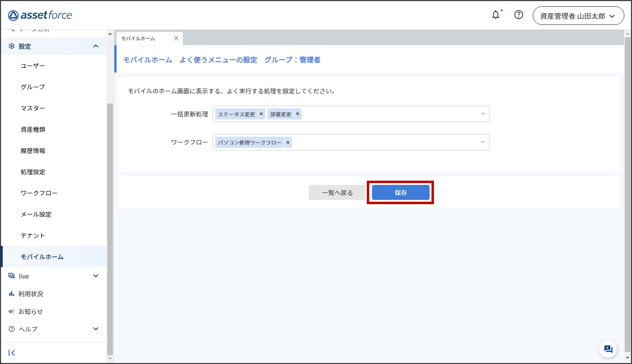Click inside the 一括更新処理 multi-select field

(351, 114)
